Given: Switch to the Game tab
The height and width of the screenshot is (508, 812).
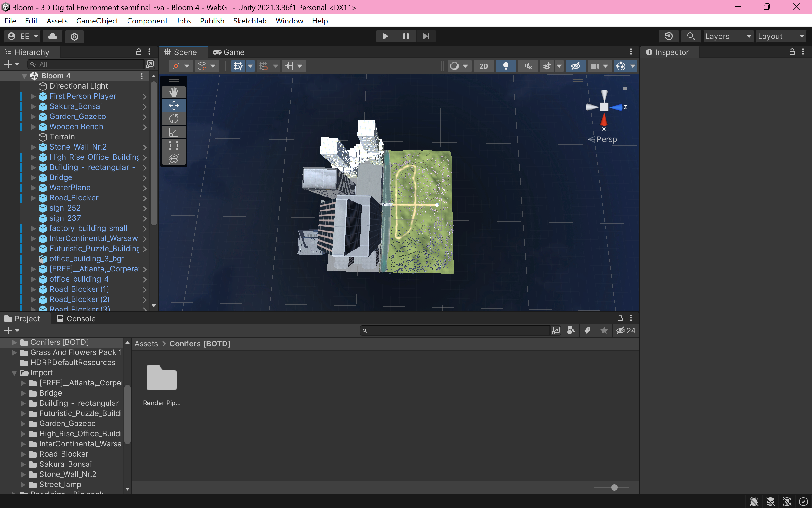Looking at the screenshot, I should coord(228,52).
